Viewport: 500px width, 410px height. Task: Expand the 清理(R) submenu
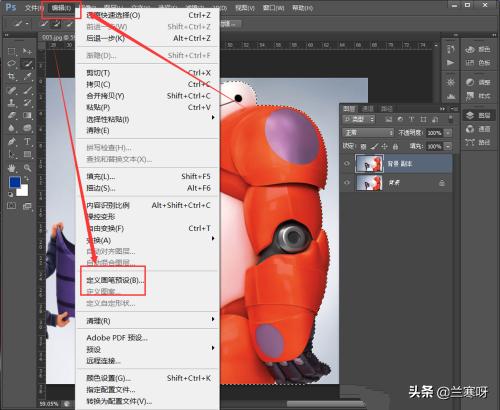point(147,321)
